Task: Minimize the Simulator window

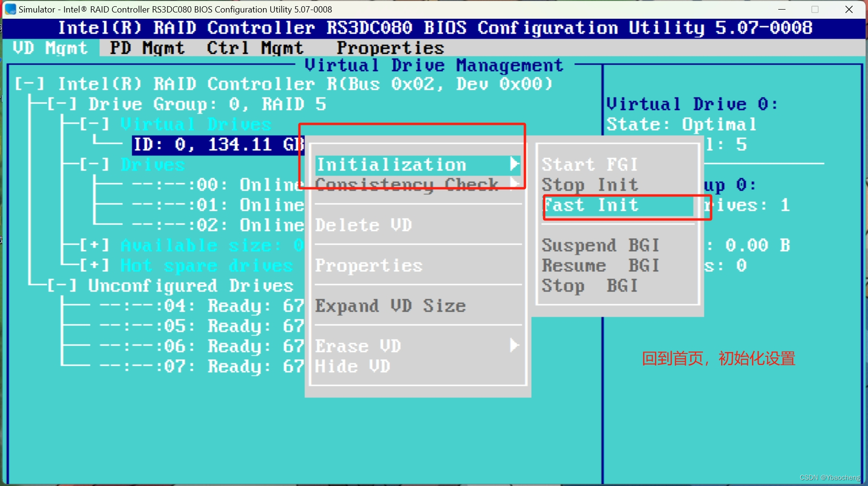Action: (x=782, y=9)
